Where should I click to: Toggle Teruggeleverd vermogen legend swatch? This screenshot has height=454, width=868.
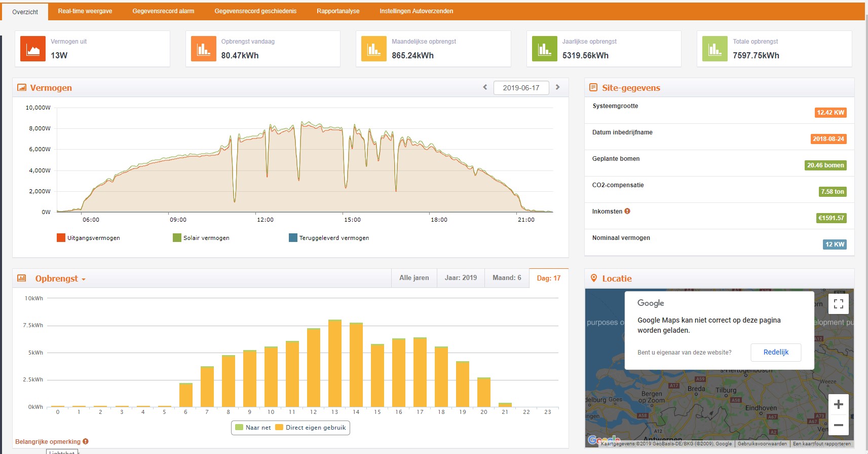[293, 237]
